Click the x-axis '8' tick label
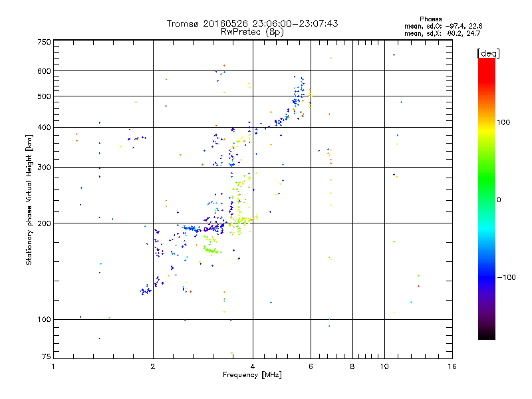This screenshot has height=399, width=532. click(x=352, y=366)
